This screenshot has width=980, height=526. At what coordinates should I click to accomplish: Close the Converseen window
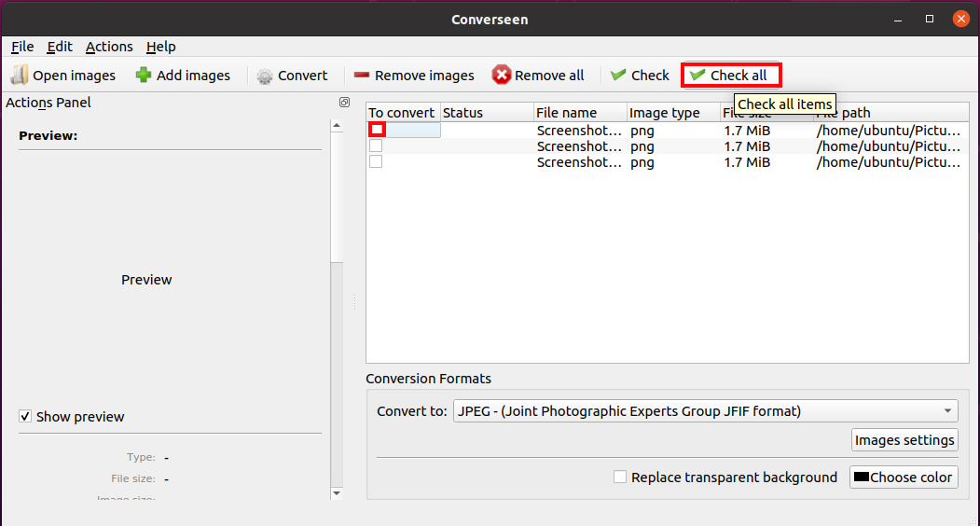[x=960, y=19]
